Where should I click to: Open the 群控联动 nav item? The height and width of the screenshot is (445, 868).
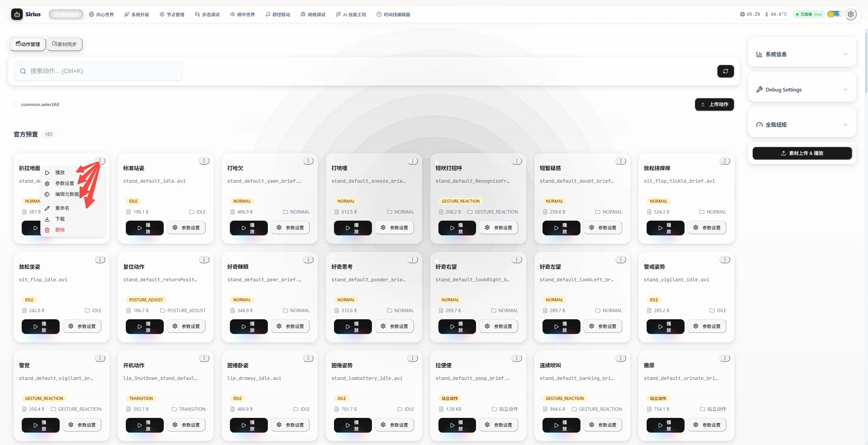click(x=278, y=15)
